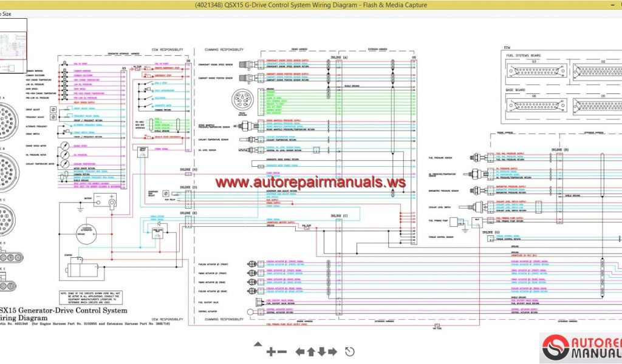The width and height of the screenshot is (622, 364).
Task: Reset the view with the circular arrow
Action: click(x=349, y=351)
